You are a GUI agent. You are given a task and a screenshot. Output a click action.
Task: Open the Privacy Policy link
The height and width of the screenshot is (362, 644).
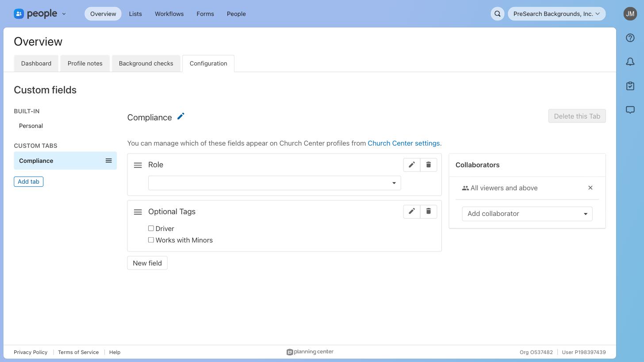(31, 352)
